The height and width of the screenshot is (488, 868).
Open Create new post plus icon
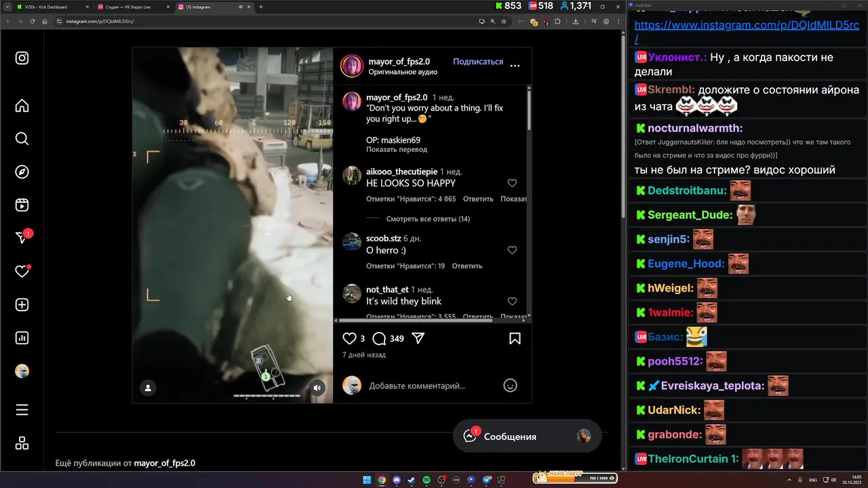coord(22,305)
